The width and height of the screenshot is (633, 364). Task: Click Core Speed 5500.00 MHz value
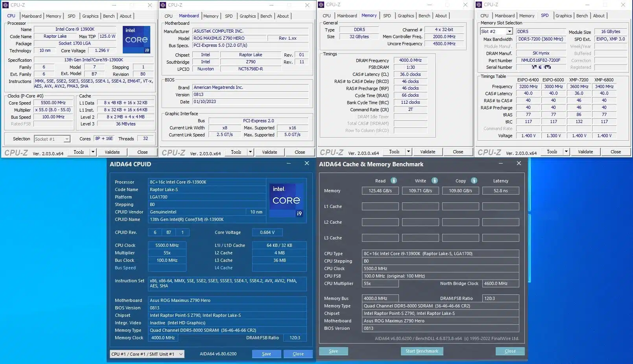pyautogui.click(x=53, y=103)
